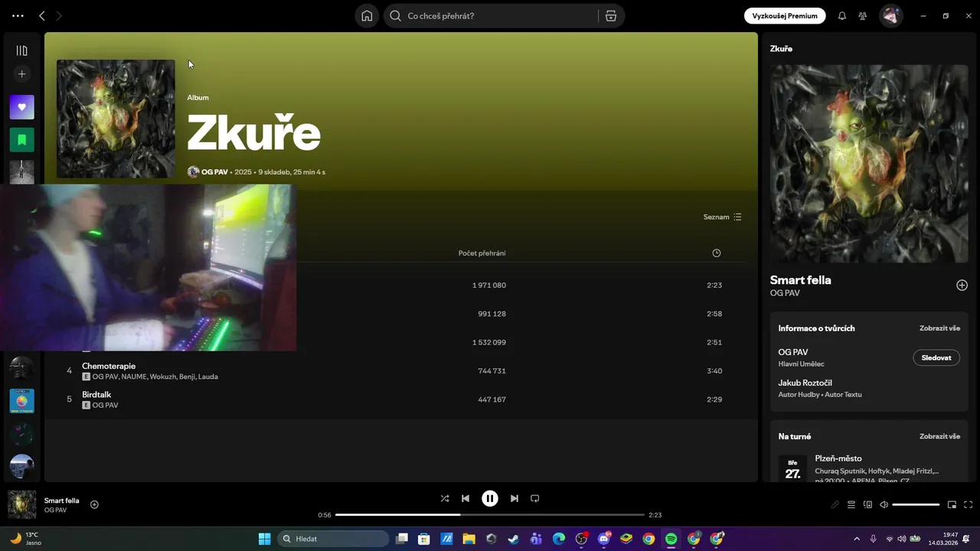This screenshot has width=980, height=551.
Task: Open the miniplayer
Action: (x=952, y=505)
